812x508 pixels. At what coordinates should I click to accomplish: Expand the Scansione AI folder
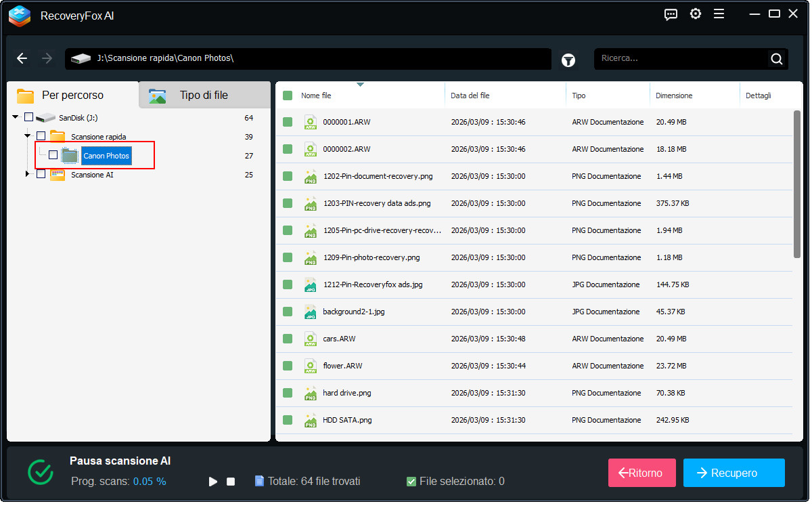pyautogui.click(x=28, y=174)
